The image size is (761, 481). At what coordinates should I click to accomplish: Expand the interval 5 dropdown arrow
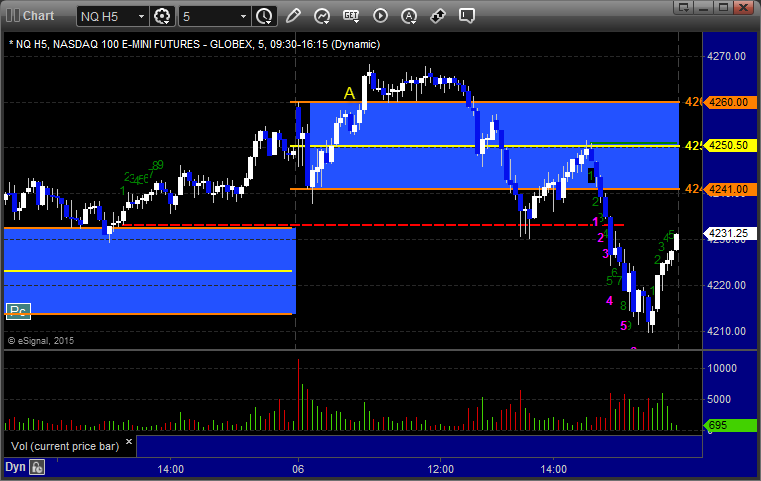point(244,17)
